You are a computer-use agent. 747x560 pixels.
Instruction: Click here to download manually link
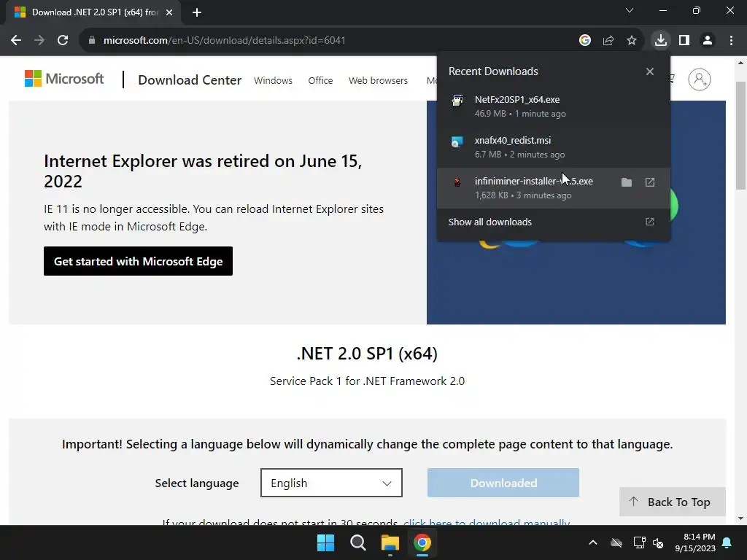point(487,522)
